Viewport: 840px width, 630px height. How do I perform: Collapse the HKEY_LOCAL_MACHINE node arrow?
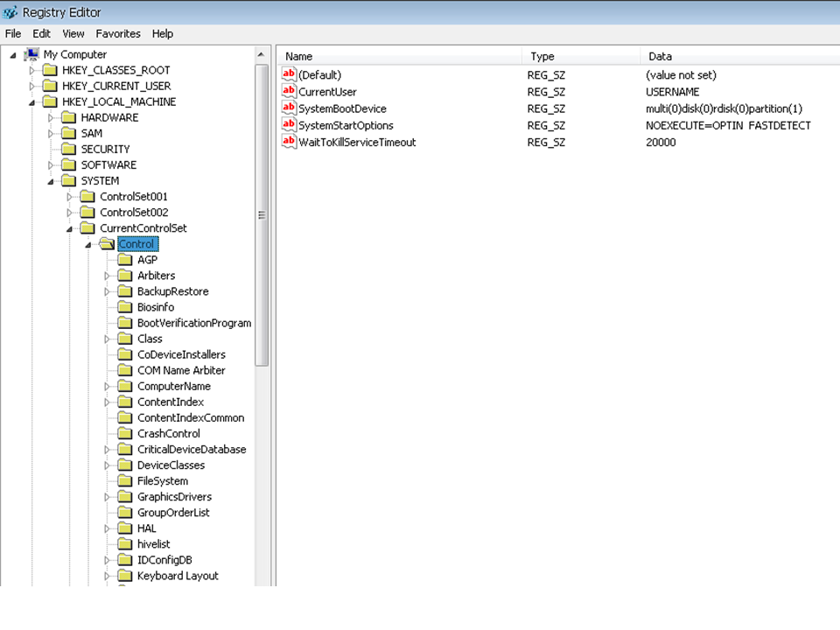(31, 102)
